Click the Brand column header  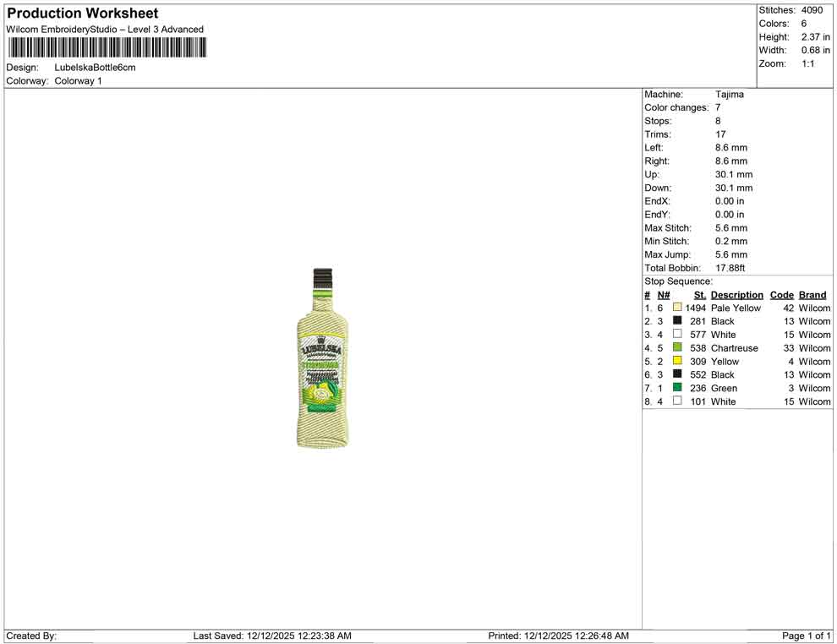(812, 294)
